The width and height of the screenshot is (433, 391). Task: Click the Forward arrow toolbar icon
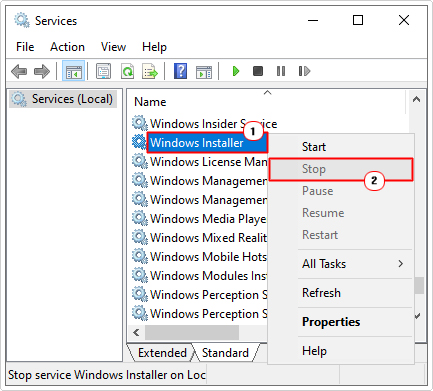[42, 71]
